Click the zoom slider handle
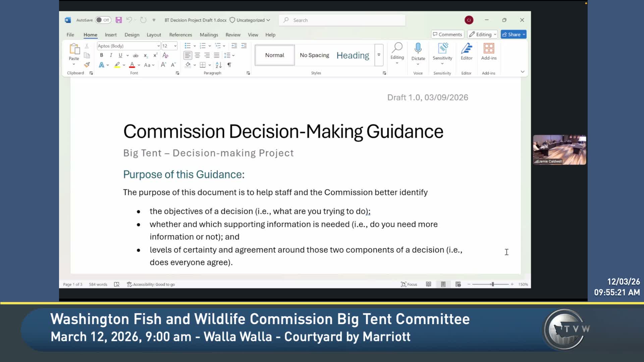The height and width of the screenshot is (362, 644). [x=492, y=284]
